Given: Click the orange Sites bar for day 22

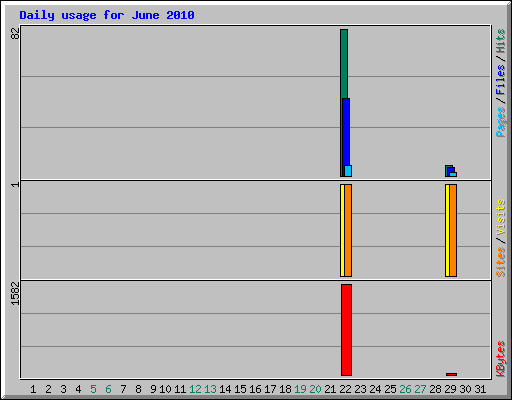Looking at the screenshot, I should 348,230.
